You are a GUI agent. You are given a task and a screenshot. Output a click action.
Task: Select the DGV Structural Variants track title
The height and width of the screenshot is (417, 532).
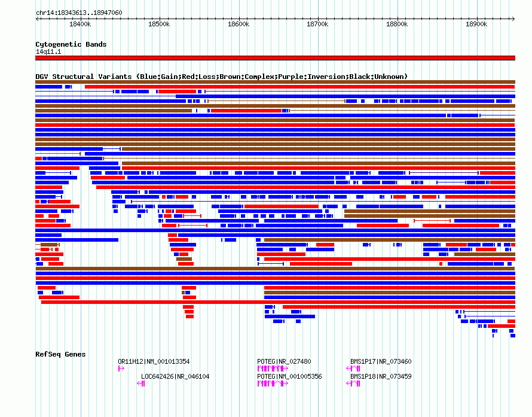pyautogui.click(x=222, y=77)
